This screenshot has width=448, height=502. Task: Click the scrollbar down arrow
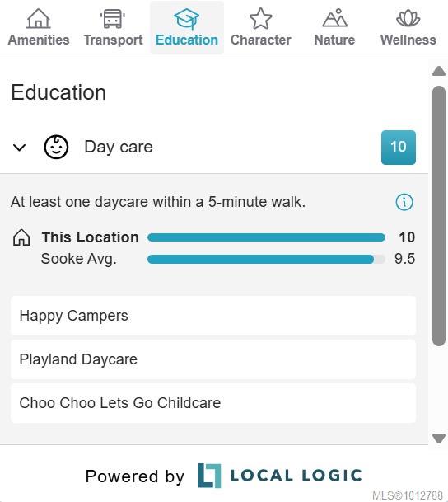pos(439,438)
